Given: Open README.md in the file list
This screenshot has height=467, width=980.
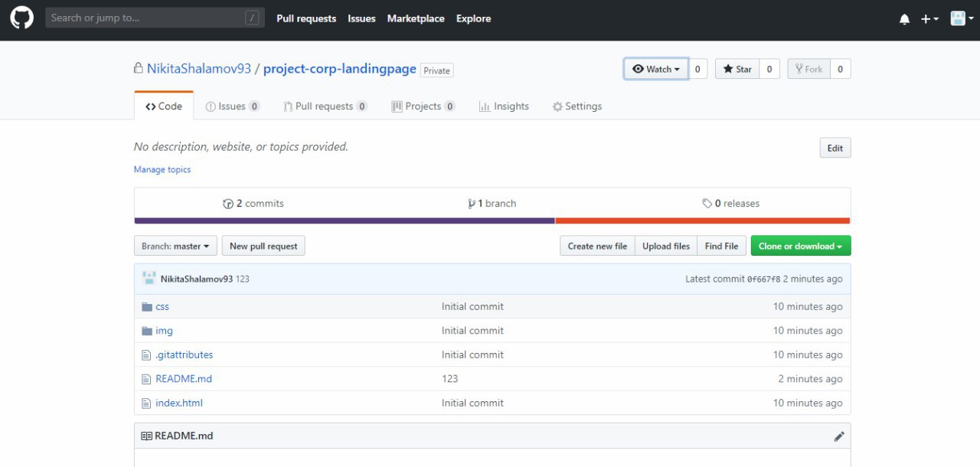Looking at the screenshot, I should point(184,379).
